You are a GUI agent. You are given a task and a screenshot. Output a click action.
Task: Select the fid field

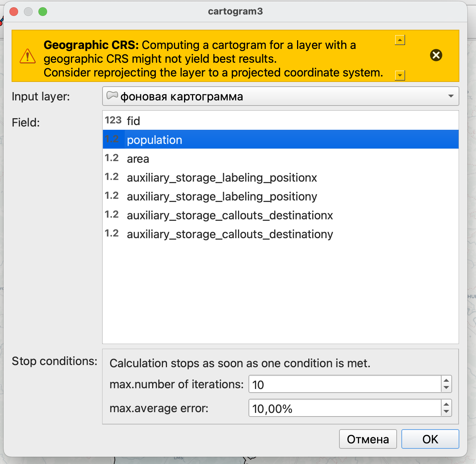[x=133, y=121]
